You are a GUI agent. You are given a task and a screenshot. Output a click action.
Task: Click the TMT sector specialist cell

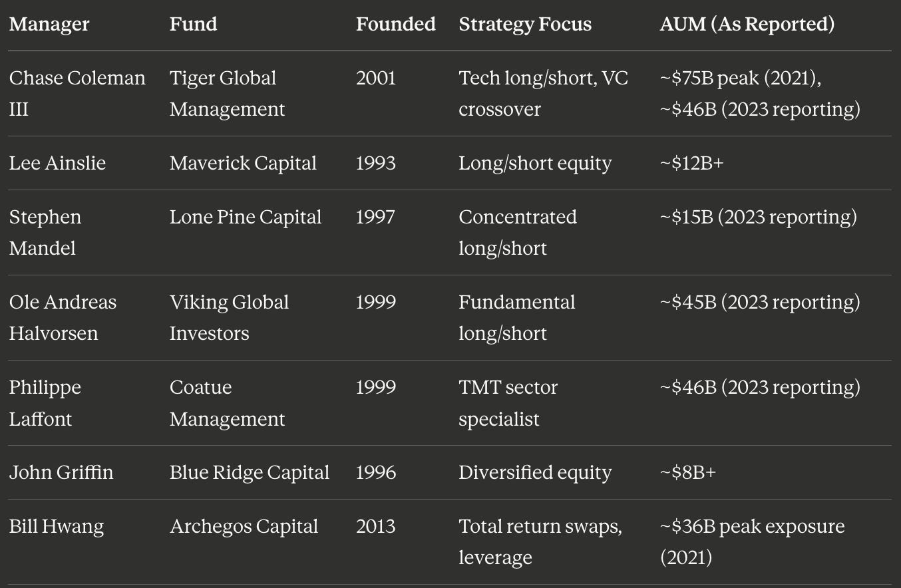coord(508,402)
